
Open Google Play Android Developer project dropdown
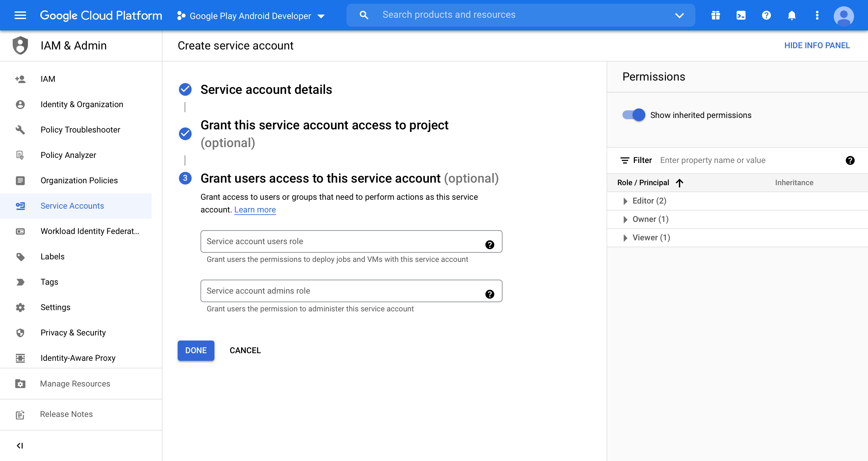251,16
